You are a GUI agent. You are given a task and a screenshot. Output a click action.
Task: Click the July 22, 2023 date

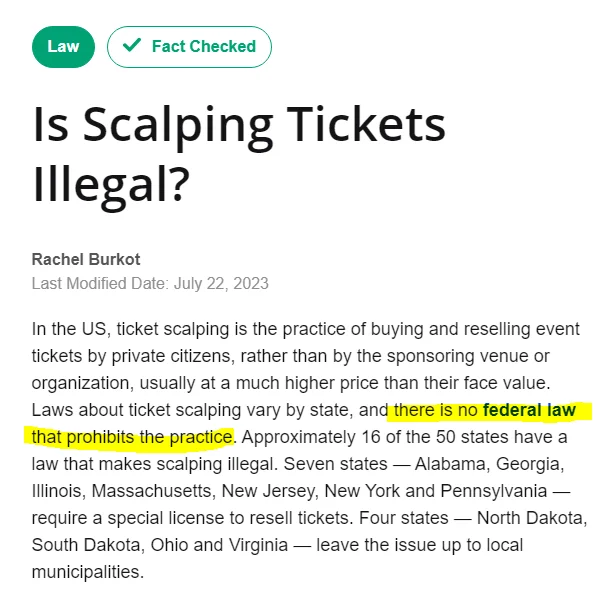(x=221, y=283)
